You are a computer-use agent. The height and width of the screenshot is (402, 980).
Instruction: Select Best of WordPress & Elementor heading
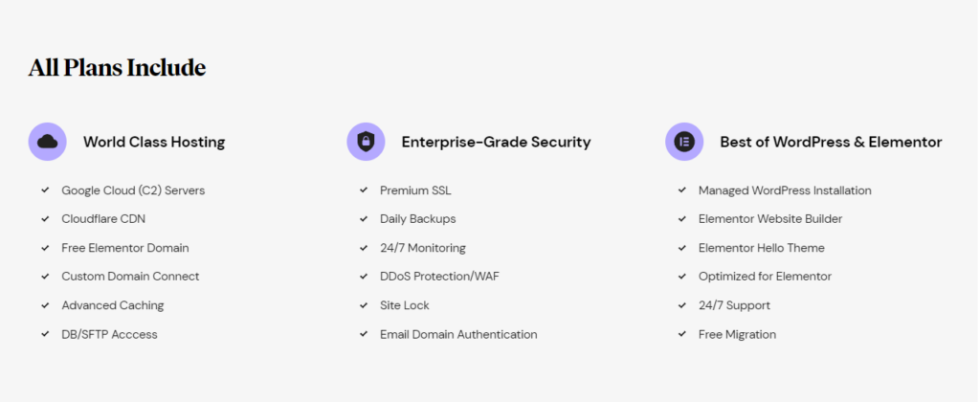832,142
